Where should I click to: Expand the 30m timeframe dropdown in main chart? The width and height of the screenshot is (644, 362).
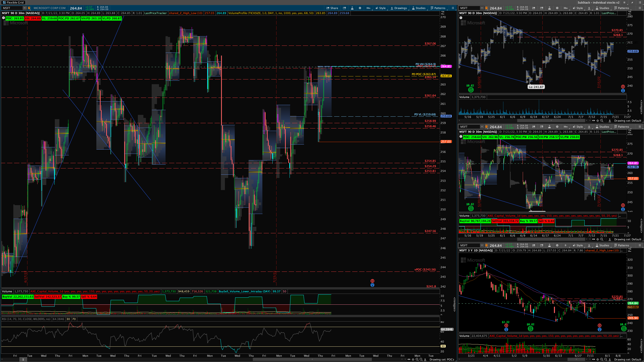tap(368, 8)
